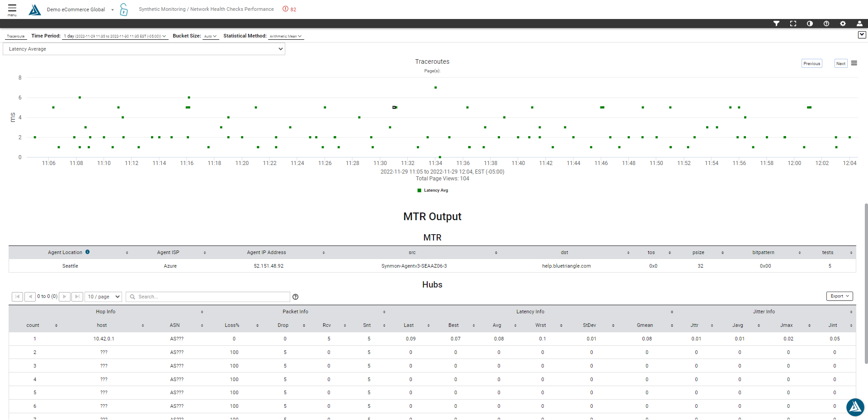Click the green Latency Avg legend swatch
The height and width of the screenshot is (420, 868).
coord(420,190)
